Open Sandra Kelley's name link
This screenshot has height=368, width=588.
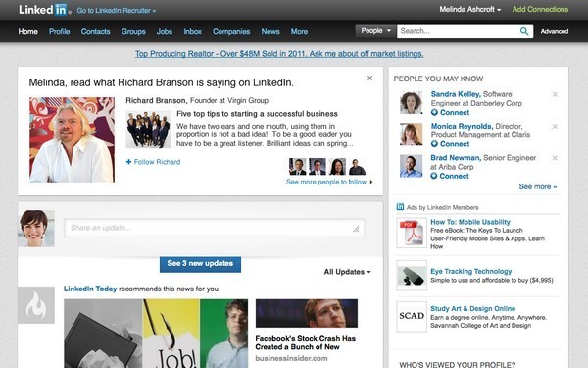456,94
